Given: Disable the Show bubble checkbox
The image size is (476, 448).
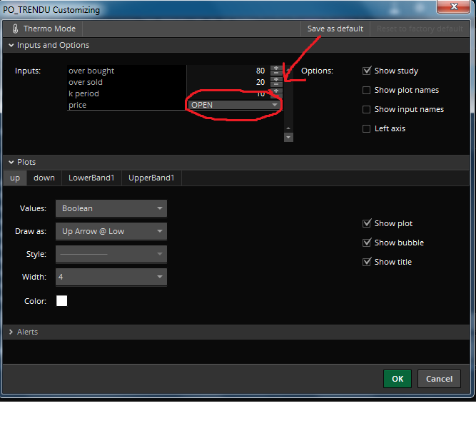Looking at the screenshot, I should coord(367,243).
